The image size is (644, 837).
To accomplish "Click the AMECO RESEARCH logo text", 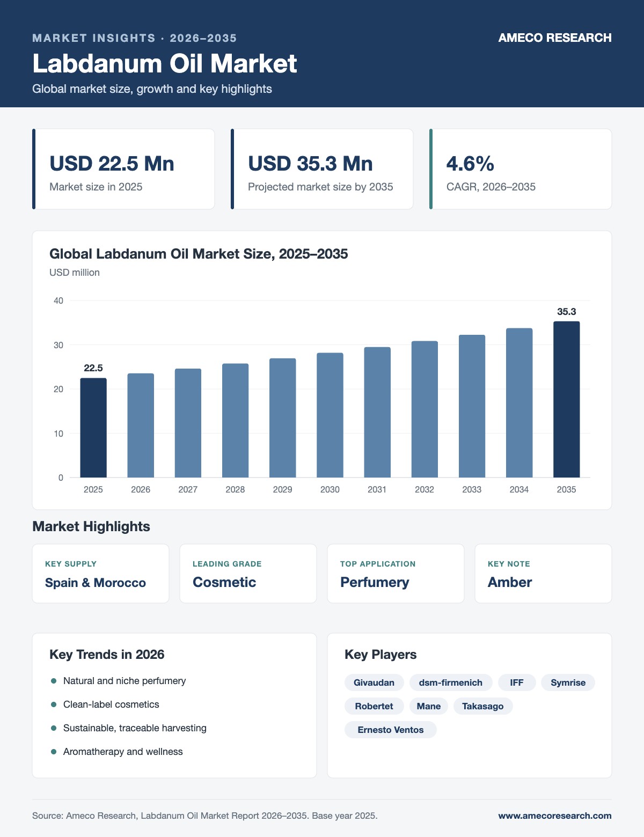I will pyautogui.click(x=555, y=38).
